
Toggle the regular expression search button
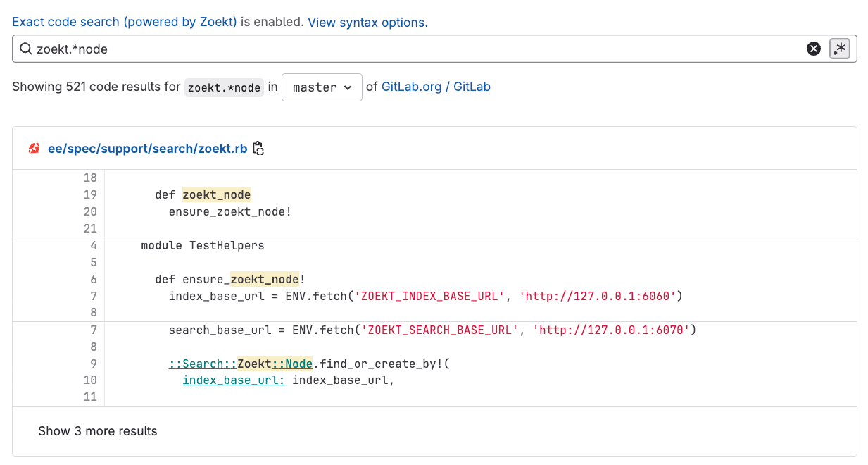[x=840, y=49]
